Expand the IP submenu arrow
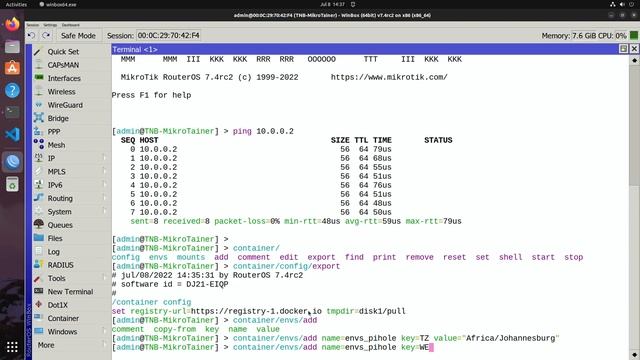The image size is (640, 360). [104, 158]
